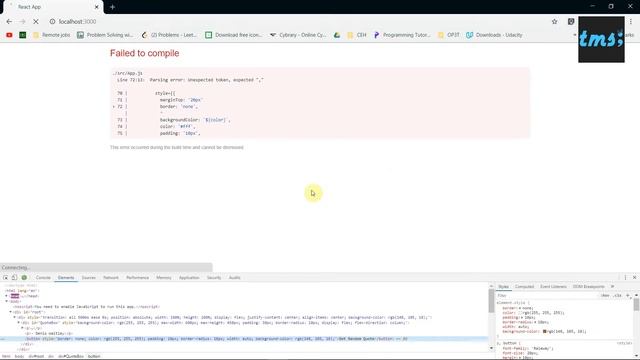Open the Programming Tutorials bookmark
Screen dimensions: 640x360
tap(402, 35)
